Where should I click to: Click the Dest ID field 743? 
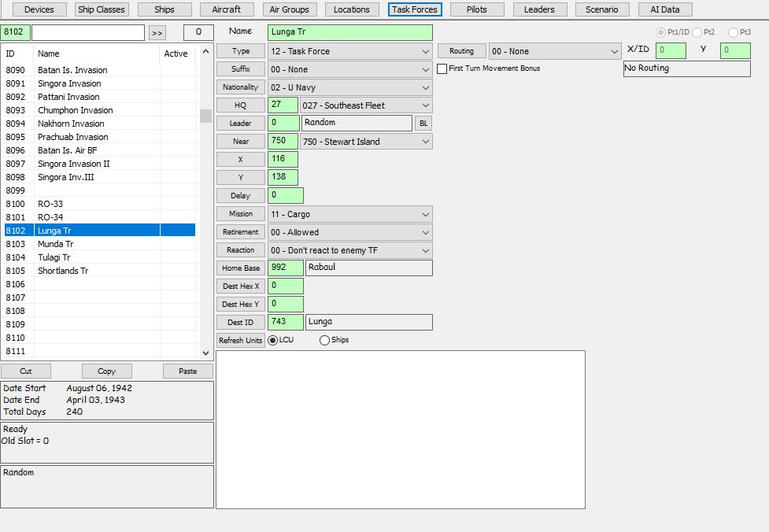(x=286, y=322)
